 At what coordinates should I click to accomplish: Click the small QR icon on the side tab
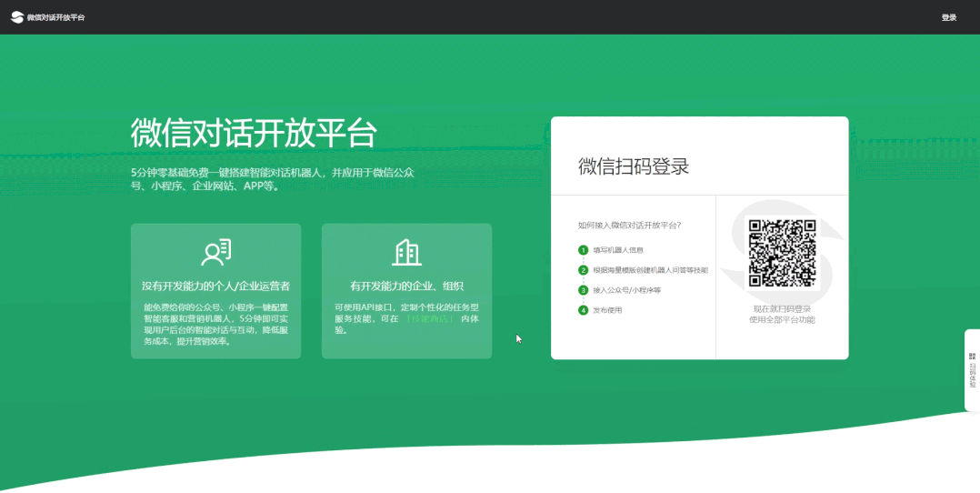[x=972, y=356]
